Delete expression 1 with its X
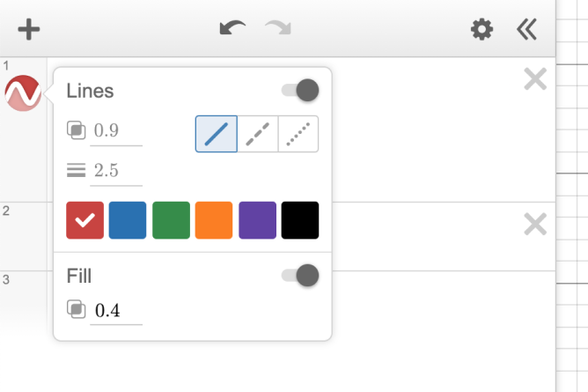This screenshot has height=392, width=588. (x=534, y=80)
